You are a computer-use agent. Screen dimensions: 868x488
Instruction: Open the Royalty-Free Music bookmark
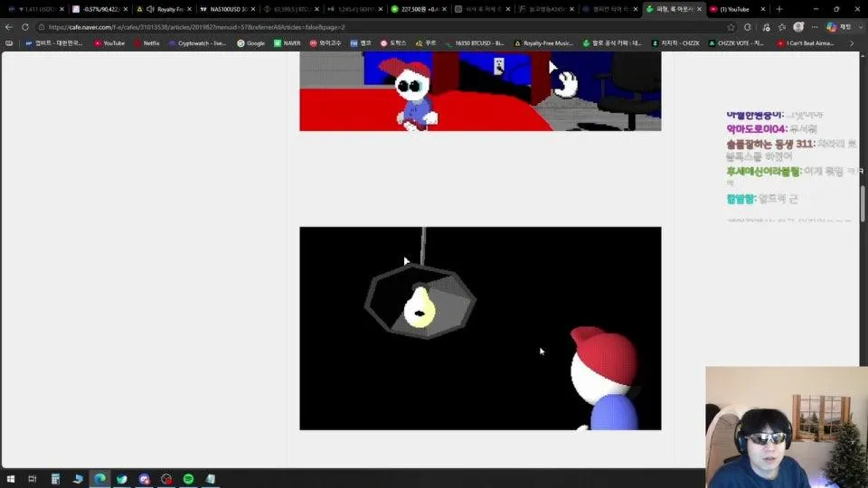543,43
